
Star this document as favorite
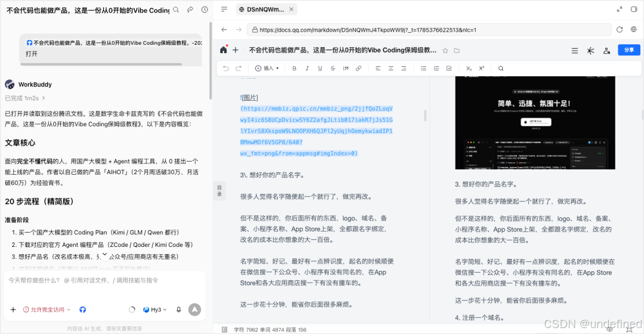[445, 51]
